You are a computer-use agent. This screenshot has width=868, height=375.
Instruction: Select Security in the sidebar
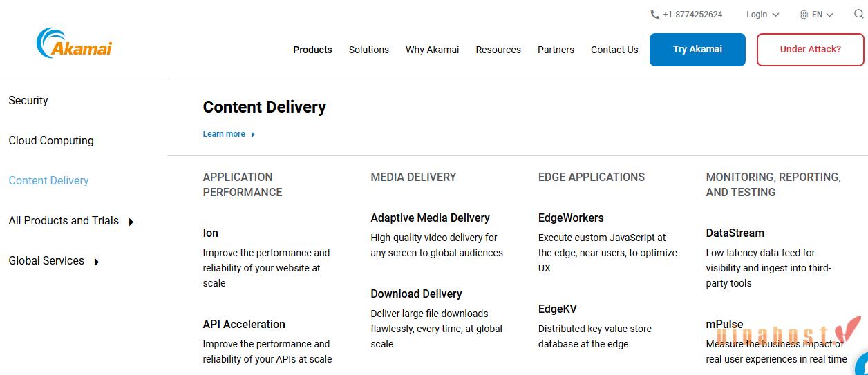pyautogui.click(x=28, y=100)
